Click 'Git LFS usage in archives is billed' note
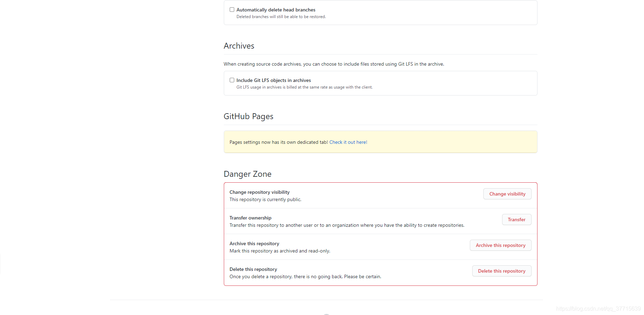Image resolution: width=644 pixels, height=315 pixels. [304, 87]
